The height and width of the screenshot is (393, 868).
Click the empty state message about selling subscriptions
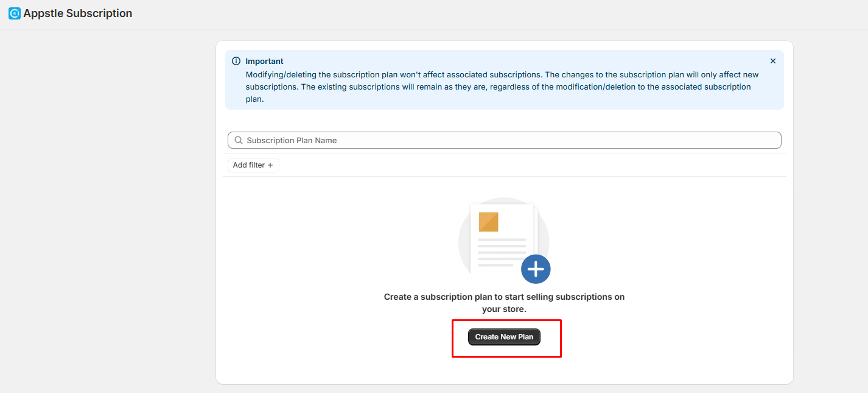[504, 303]
